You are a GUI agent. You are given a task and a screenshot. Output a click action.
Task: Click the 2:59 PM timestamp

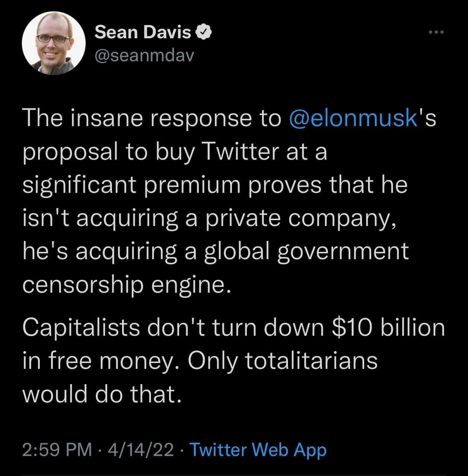tap(57, 450)
